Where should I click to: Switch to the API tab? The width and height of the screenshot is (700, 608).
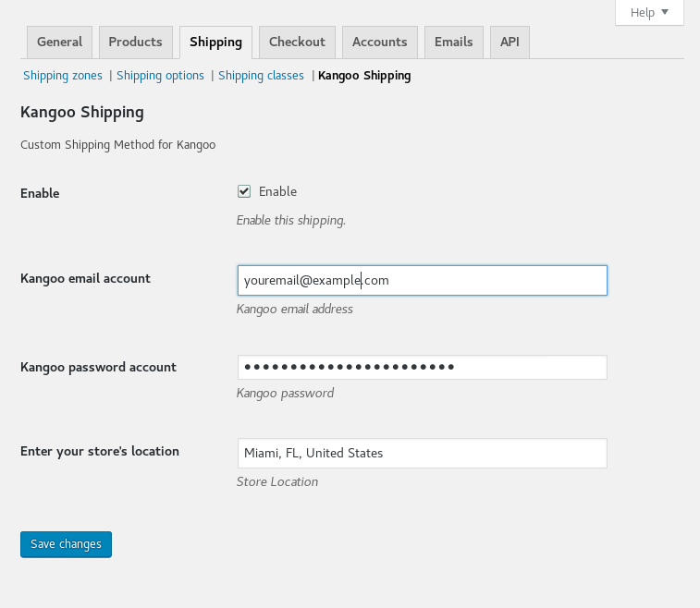point(510,42)
